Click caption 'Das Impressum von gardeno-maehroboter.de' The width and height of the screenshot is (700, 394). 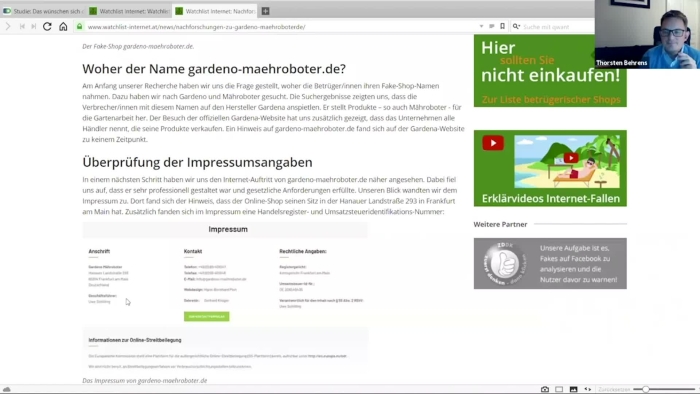(145, 381)
